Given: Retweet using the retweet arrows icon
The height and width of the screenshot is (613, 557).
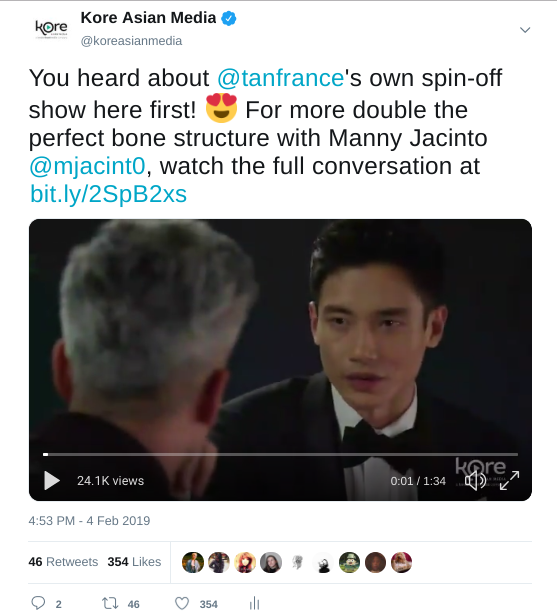Looking at the screenshot, I should point(110,603).
